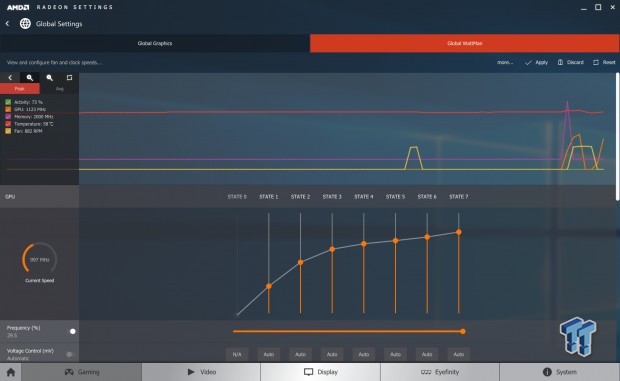Click the Auto voltage field under STATE 4
620x381 pixels.
[364, 354]
